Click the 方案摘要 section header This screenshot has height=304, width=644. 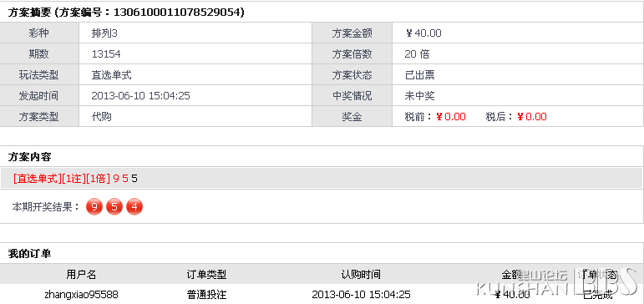pos(29,13)
